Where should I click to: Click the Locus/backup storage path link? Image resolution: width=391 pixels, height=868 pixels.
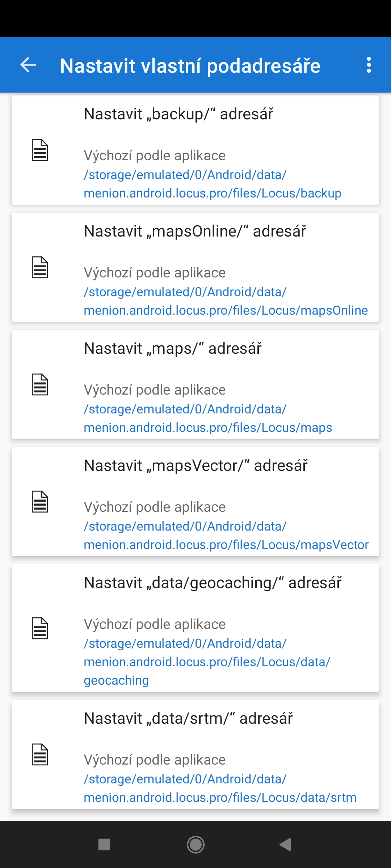(x=213, y=184)
